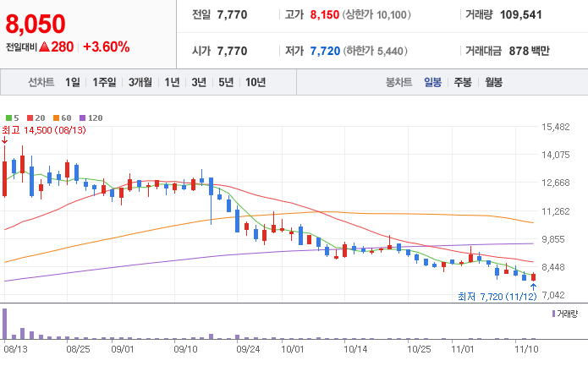Select the 1주일 line chart period
The width and height of the screenshot is (588, 366).
pyautogui.click(x=104, y=82)
